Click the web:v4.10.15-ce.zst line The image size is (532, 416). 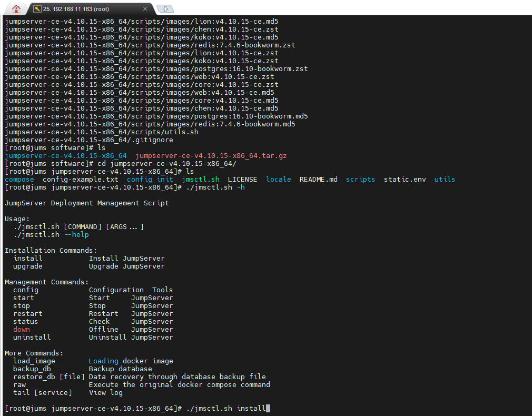[140, 77]
